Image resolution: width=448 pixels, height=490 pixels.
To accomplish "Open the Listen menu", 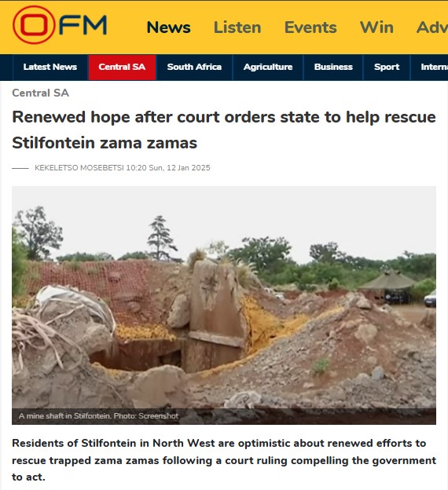I will point(237,27).
